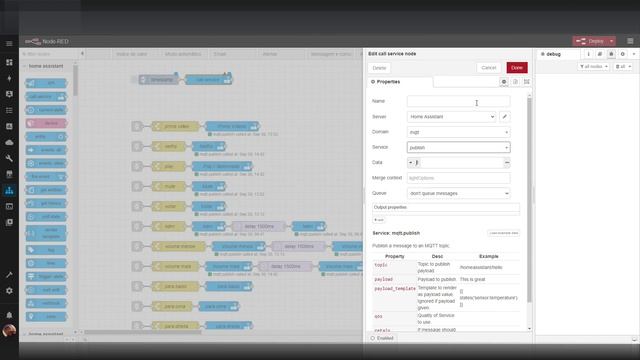Click the workspace horizontal scrollbar

pyautogui.click(x=143, y=332)
